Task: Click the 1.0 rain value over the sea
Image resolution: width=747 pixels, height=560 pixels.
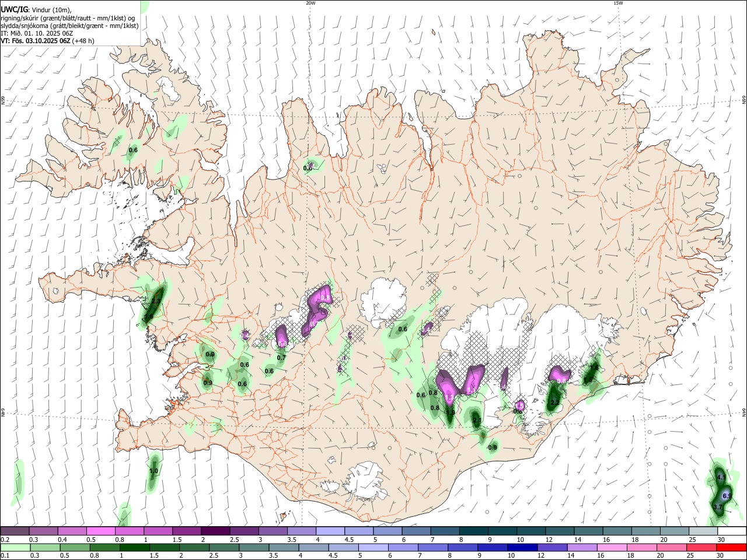Action: (x=153, y=471)
